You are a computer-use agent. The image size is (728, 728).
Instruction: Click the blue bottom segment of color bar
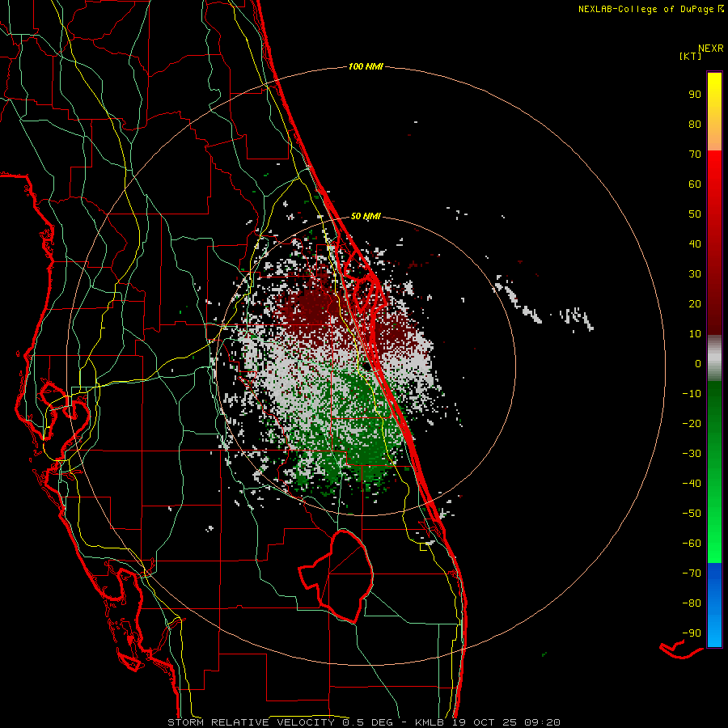714,605
